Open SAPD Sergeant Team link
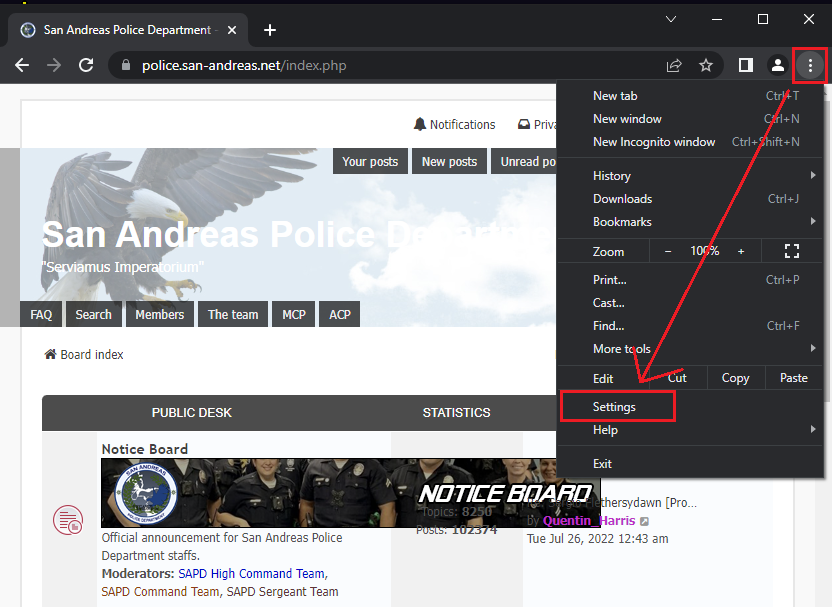The width and height of the screenshot is (832, 607). 283,592
